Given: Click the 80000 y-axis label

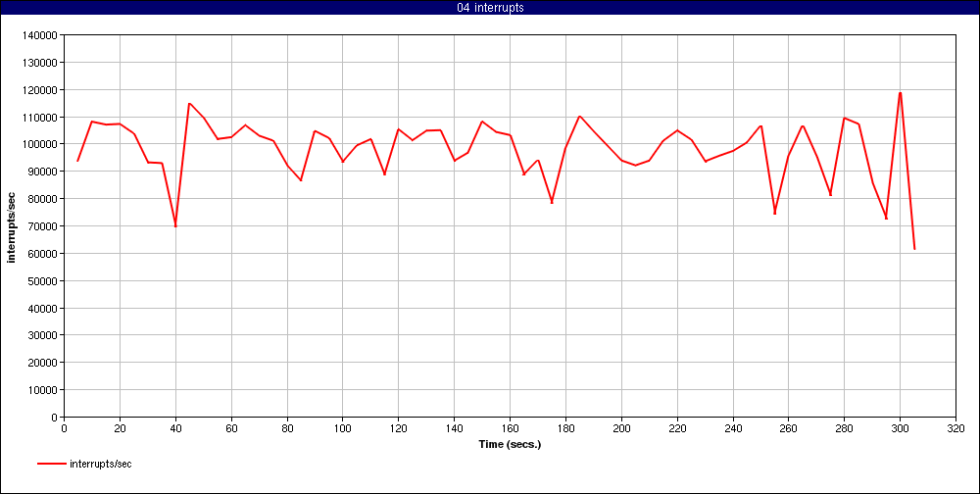Looking at the screenshot, I should click(42, 199).
